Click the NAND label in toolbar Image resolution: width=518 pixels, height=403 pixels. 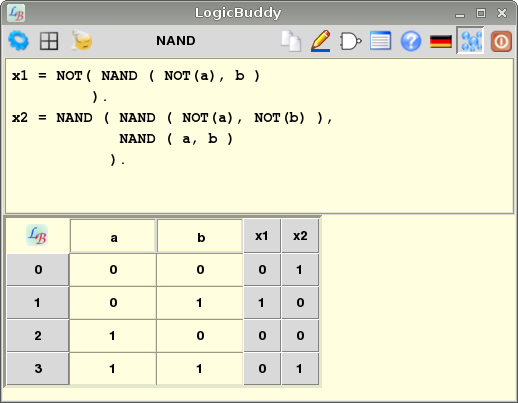point(176,41)
